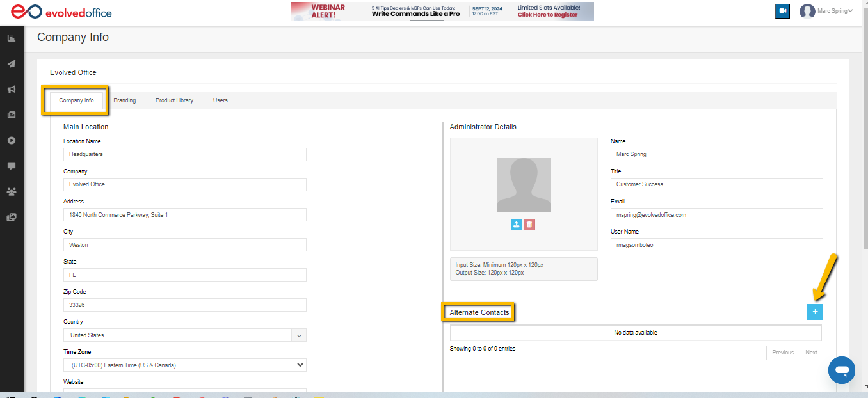Image resolution: width=868 pixels, height=398 pixels.
Task: Click the administrator Name field
Action: [x=717, y=154]
